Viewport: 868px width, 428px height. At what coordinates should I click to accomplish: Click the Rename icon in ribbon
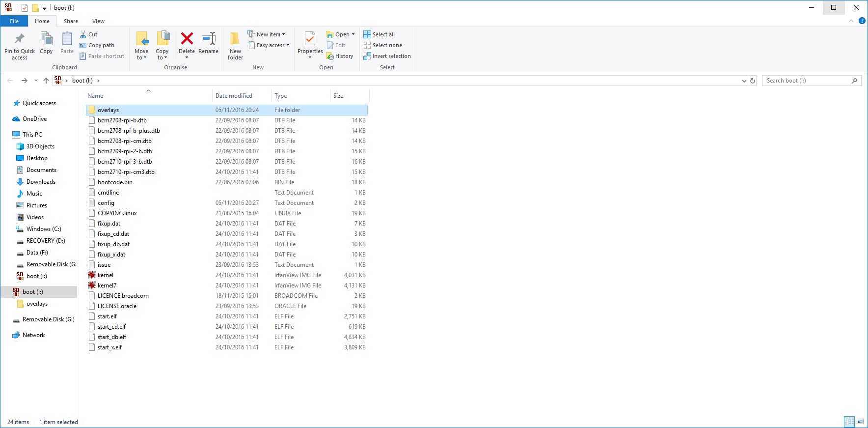(209, 39)
